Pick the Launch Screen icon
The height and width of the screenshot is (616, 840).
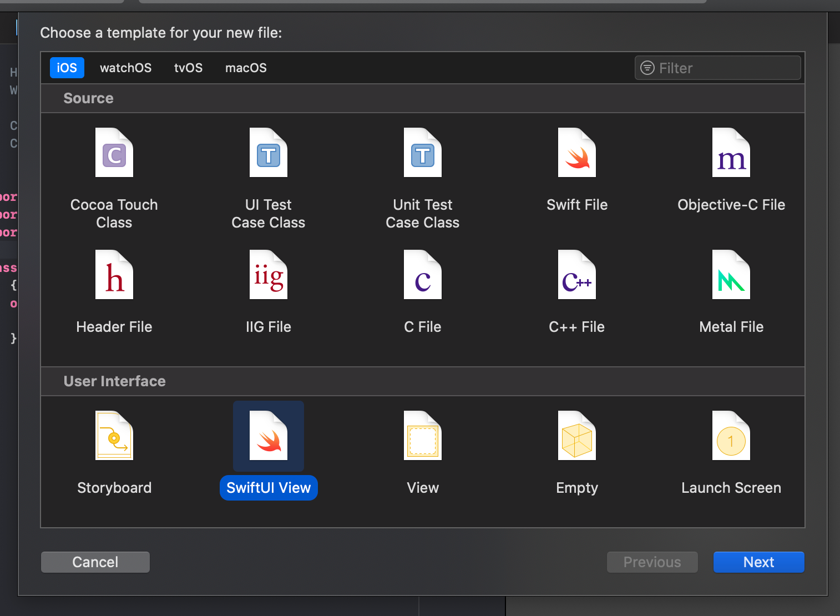click(731, 436)
